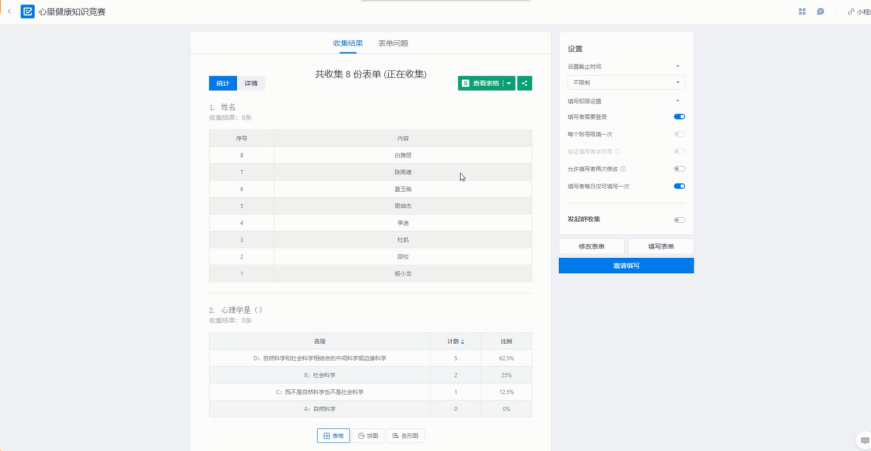The image size is (871, 451).
Task: Click option B: 社会科学 row
Action: pyautogui.click(x=370, y=375)
